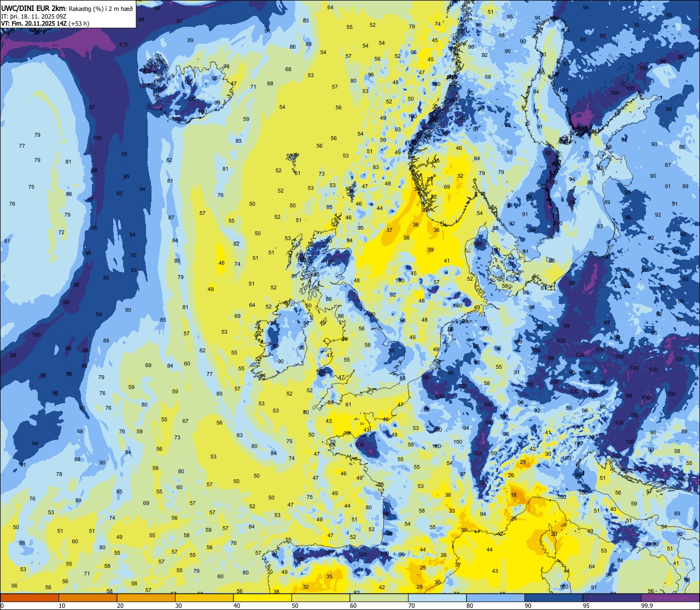This screenshot has height=610, width=700.
Task: Click the legend scale label 40
Action: pyautogui.click(x=237, y=606)
